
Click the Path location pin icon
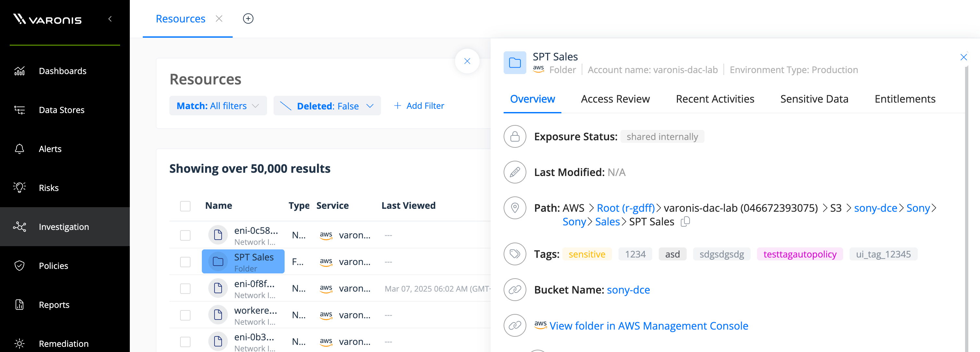pos(515,208)
